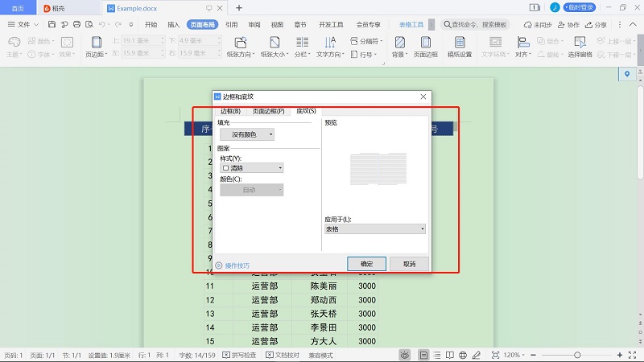Screen dimensions: 644x362
Task: Click the zoom slider in status bar
Action: click(576, 355)
